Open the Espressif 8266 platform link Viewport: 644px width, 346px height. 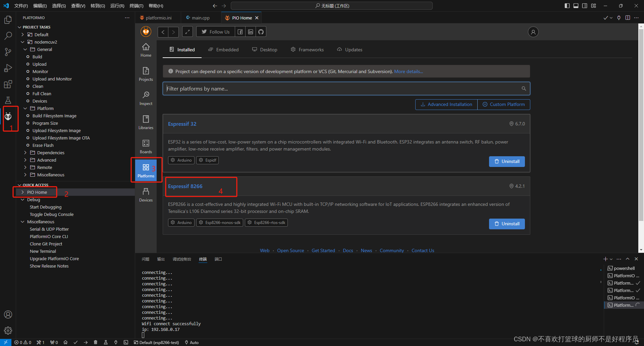pos(185,186)
